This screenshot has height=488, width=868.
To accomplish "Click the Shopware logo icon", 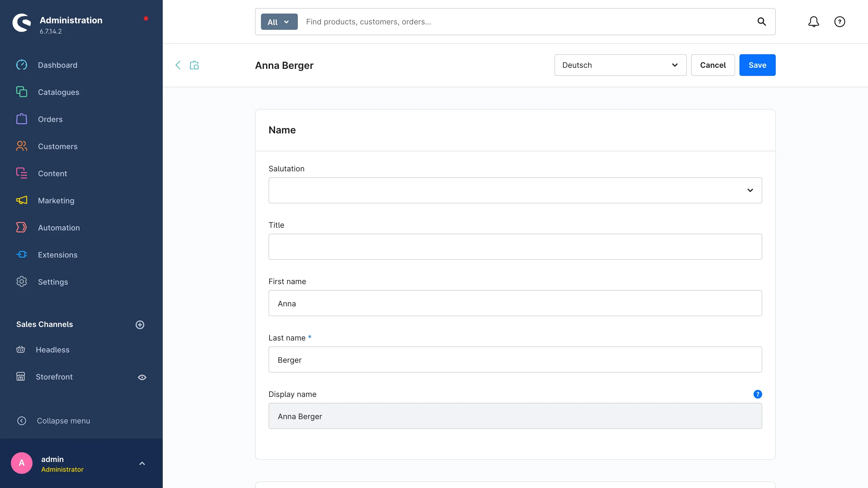I will click(x=22, y=23).
